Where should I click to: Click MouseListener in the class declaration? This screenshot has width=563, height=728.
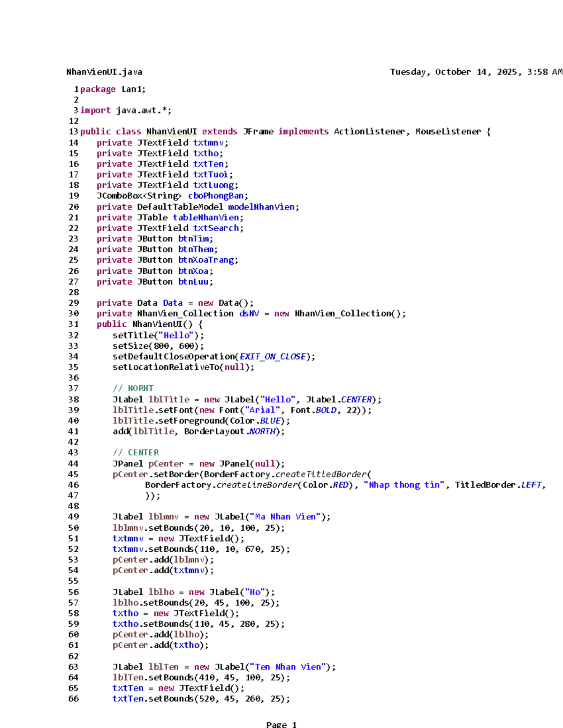(448, 132)
